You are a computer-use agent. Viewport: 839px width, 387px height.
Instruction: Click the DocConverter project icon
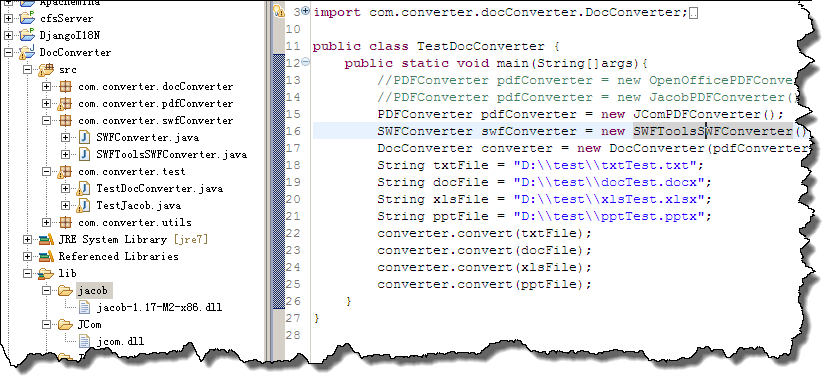coord(27,52)
